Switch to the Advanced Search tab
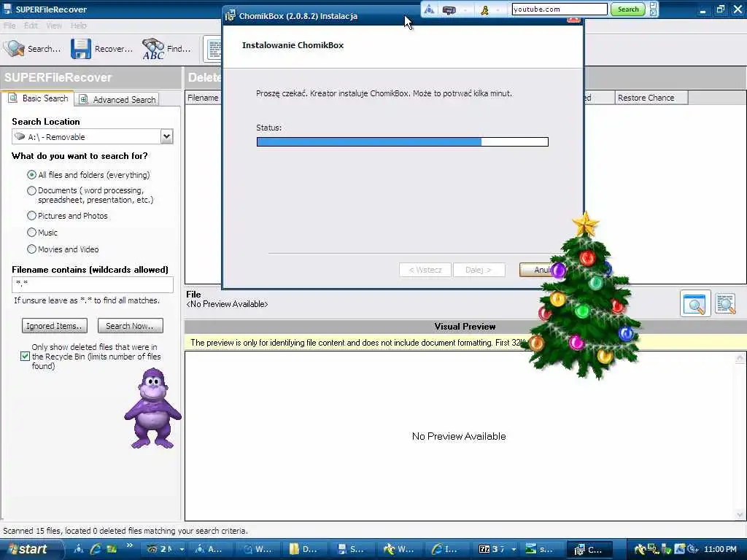 [117, 99]
